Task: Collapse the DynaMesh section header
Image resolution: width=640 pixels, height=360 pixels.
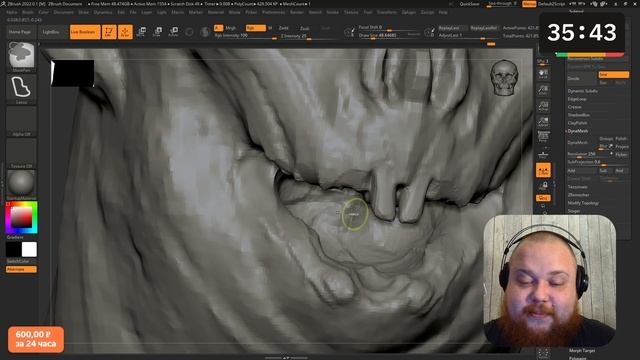Action: tap(578, 131)
